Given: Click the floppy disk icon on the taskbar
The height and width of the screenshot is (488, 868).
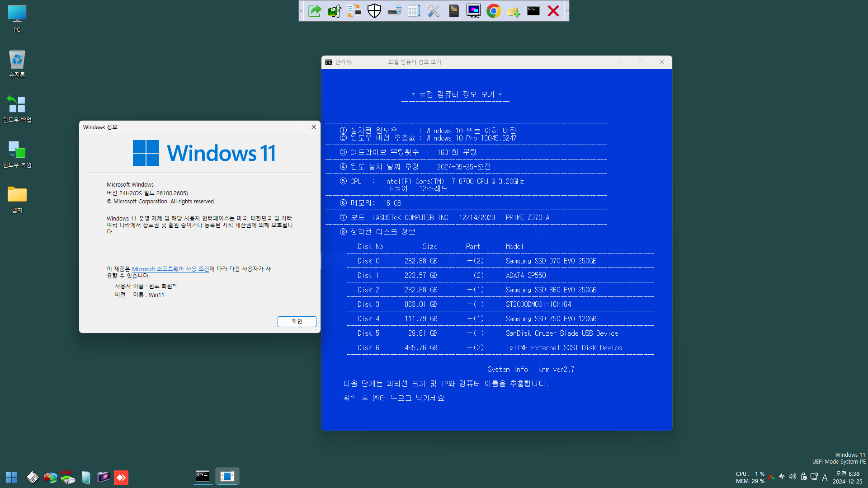Looking at the screenshot, I should point(33,477).
